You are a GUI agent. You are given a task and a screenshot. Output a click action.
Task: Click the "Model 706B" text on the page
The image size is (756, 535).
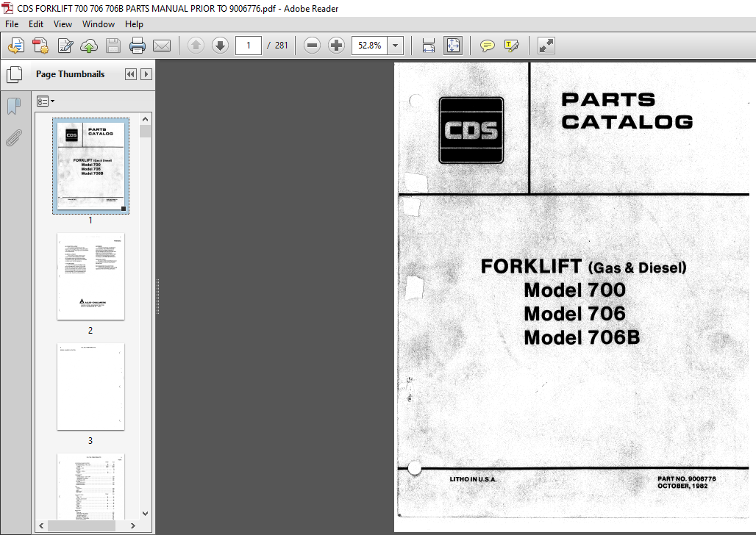582,337
